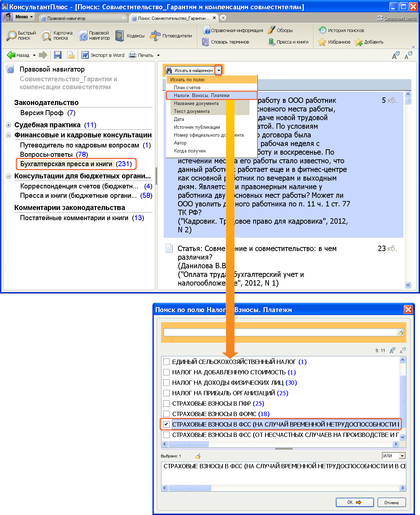Click OK in search dialog
This screenshot has height=515, width=420.
click(x=354, y=502)
